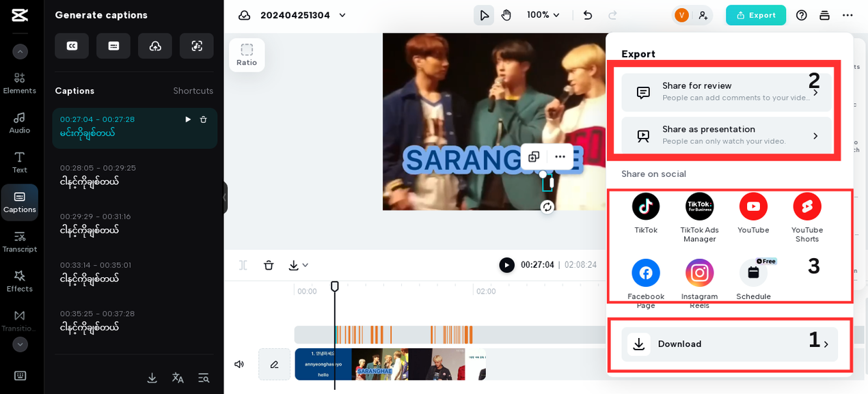Open keyboard shortcuts icon at sidebar bottom

(20, 376)
